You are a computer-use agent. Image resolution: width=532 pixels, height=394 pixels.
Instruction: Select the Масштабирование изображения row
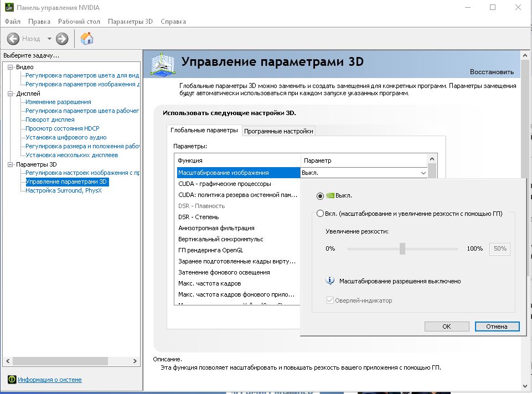pos(239,173)
